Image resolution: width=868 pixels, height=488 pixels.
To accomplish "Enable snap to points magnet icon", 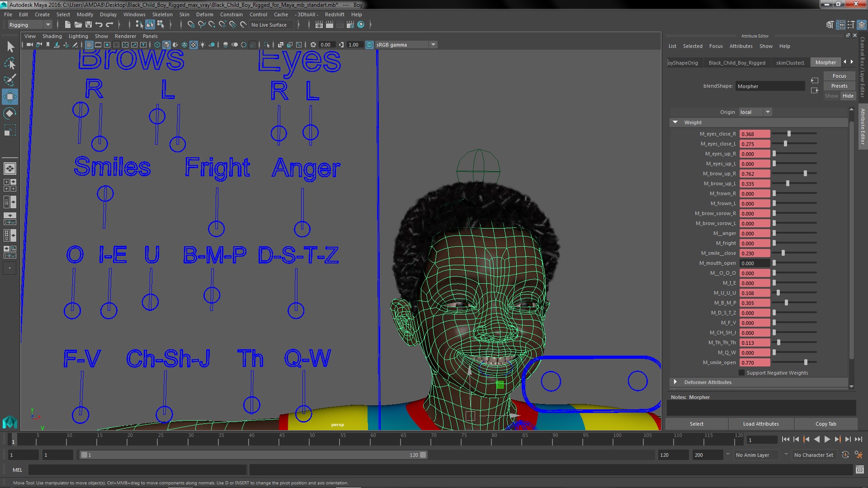I will click(x=212, y=24).
